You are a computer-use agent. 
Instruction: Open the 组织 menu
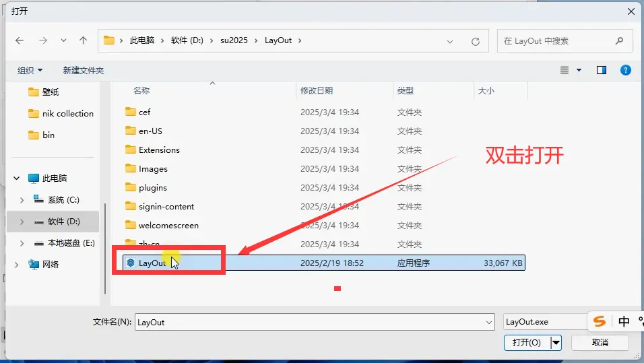[x=30, y=70]
